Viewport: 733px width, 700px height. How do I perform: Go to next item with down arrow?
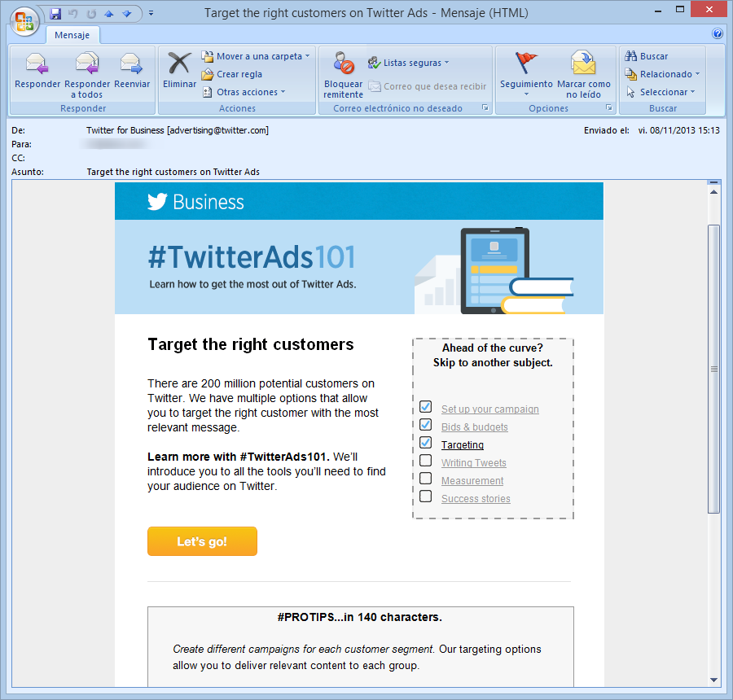(127, 14)
